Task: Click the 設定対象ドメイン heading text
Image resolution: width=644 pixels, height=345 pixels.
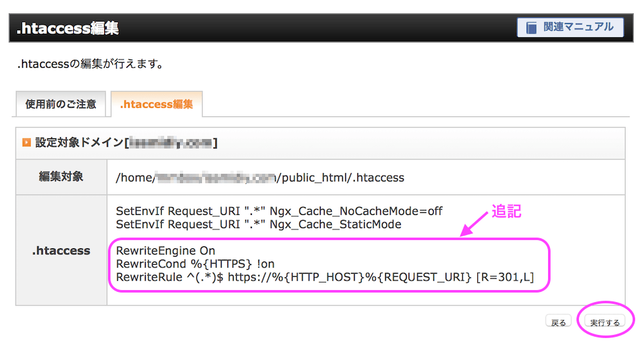Action: pyautogui.click(x=126, y=142)
